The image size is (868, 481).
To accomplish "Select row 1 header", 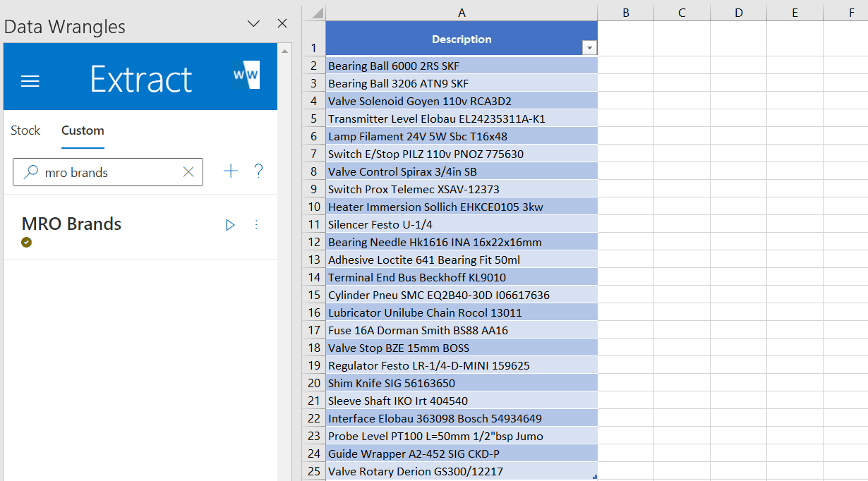I will 313,38.
